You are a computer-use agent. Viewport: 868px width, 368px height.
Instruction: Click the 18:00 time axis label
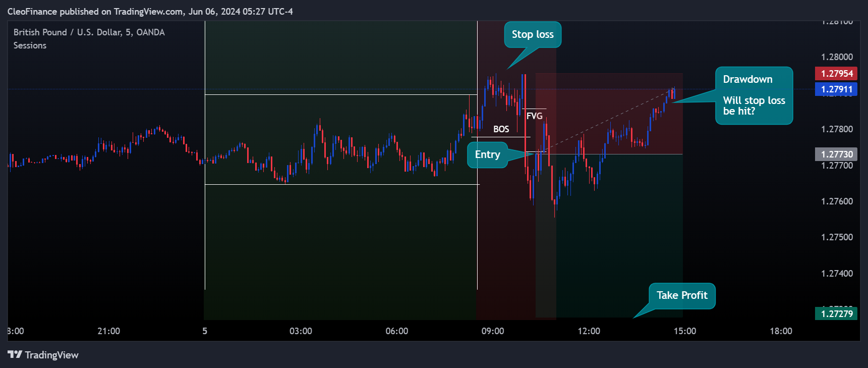pos(781,331)
